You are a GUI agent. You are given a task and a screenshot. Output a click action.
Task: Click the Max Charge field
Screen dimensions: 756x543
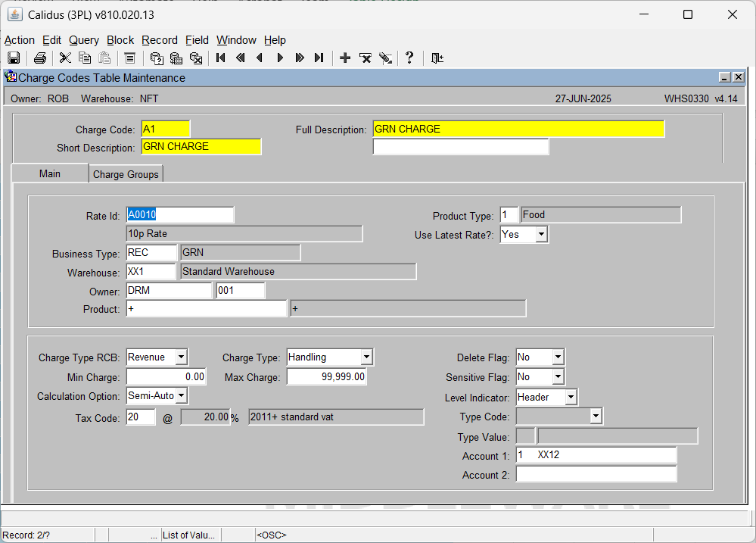point(326,377)
